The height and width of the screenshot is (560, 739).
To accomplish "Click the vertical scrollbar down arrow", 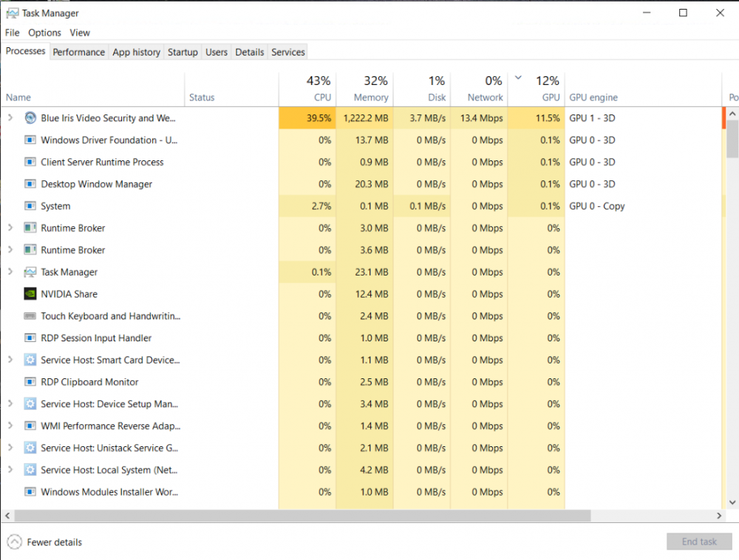I will pyautogui.click(x=732, y=502).
